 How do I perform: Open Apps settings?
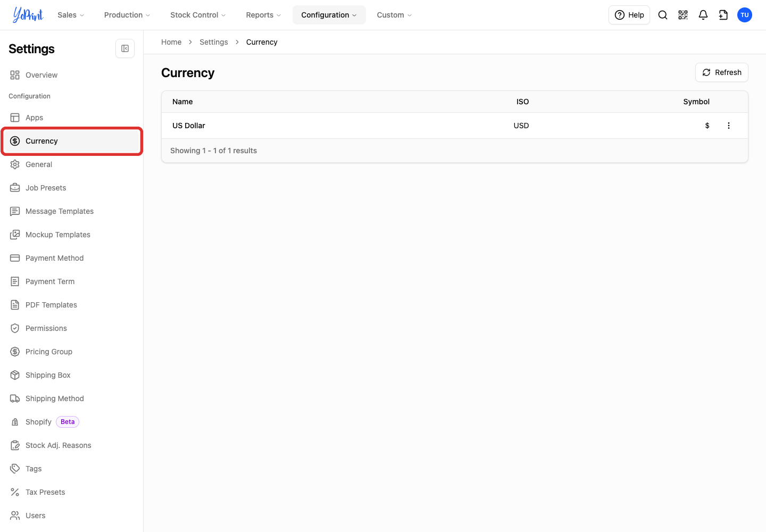(x=72, y=118)
